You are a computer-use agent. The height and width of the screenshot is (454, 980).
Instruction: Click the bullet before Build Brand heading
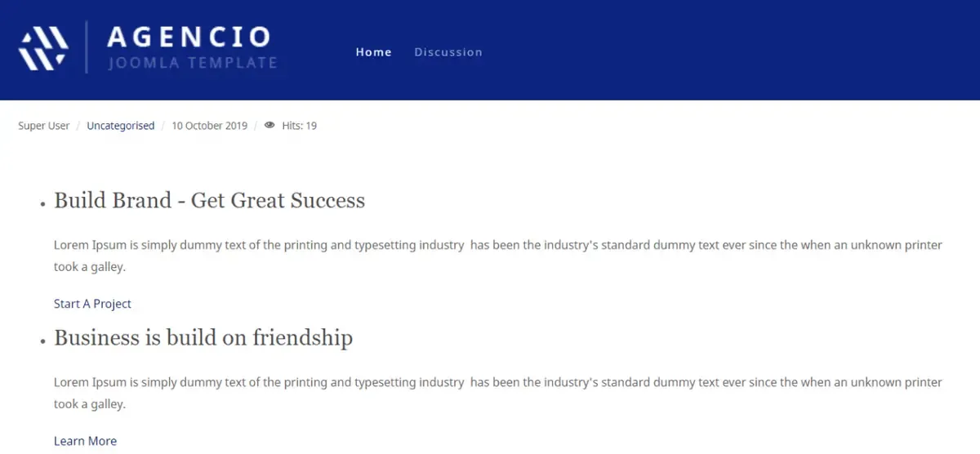(x=42, y=205)
